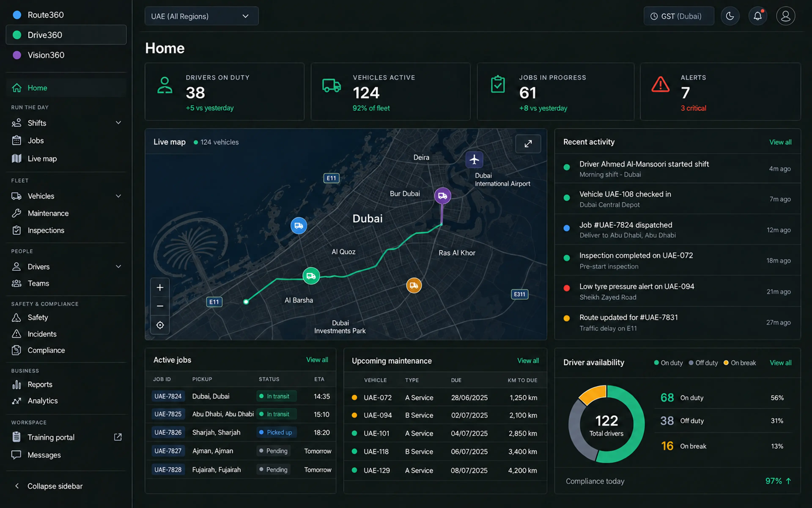Click the Drivers on Duty person icon

coord(165,85)
